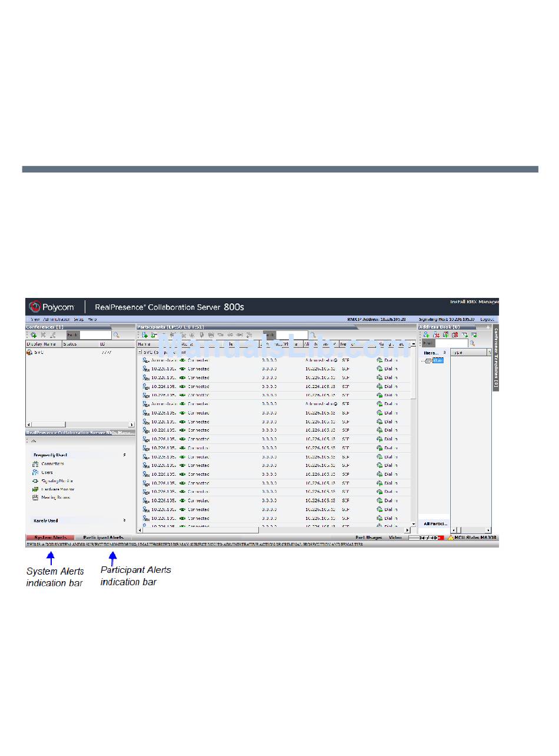Click the RMX IP Address text
This screenshot has width=559, height=756.
[x=377, y=319]
